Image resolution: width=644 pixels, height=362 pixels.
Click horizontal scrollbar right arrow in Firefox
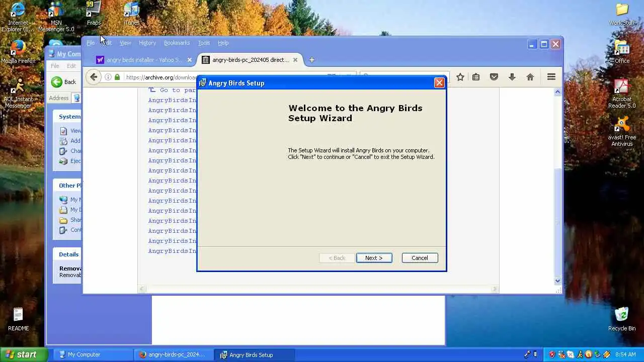(x=495, y=289)
